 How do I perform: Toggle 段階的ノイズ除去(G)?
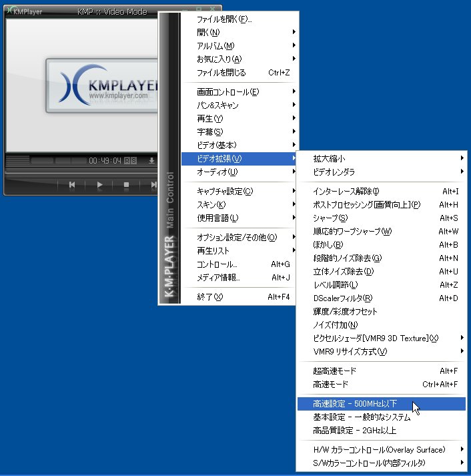tap(382, 258)
